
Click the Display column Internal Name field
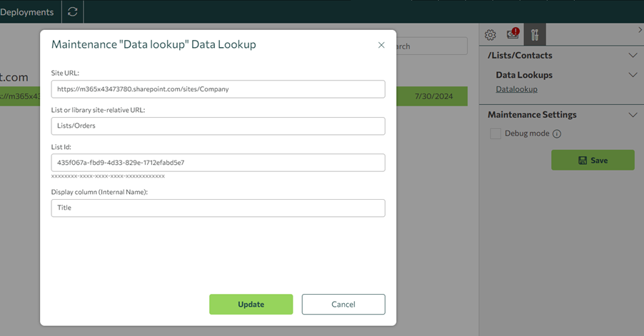pos(218,208)
